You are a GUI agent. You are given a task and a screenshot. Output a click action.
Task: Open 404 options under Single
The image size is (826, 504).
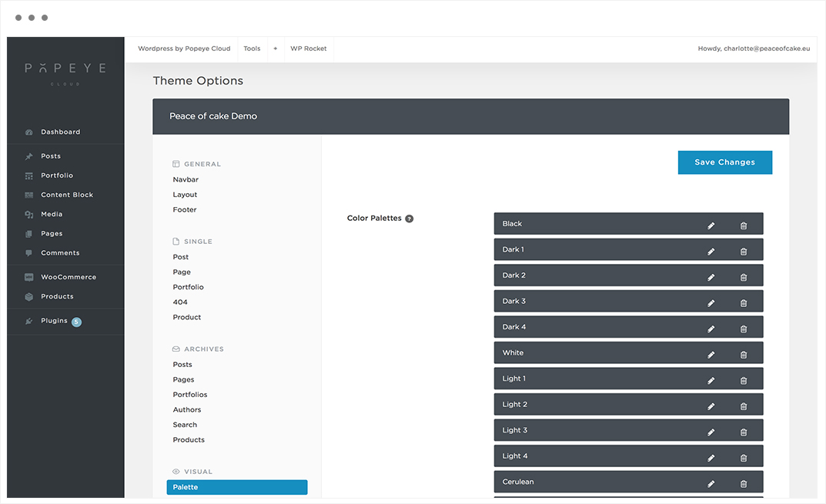pos(180,302)
